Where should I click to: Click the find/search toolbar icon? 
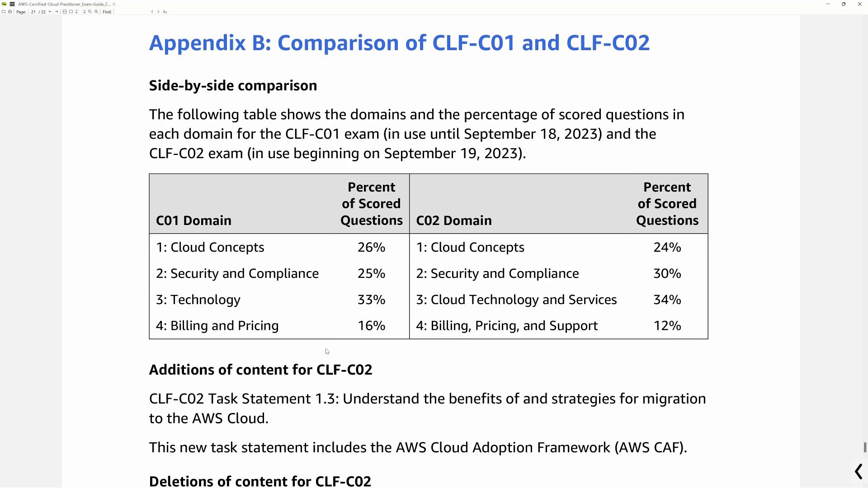[x=107, y=12]
